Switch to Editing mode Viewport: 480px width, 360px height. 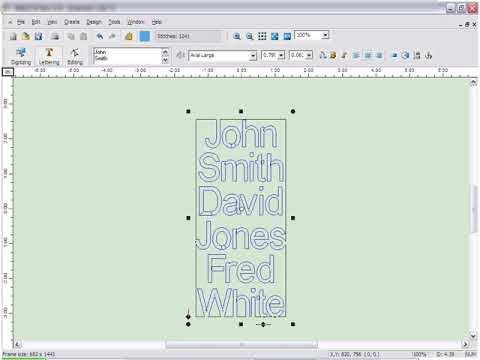click(x=75, y=56)
